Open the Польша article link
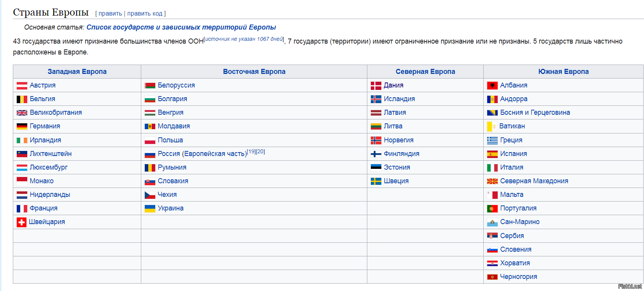 coord(170,140)
